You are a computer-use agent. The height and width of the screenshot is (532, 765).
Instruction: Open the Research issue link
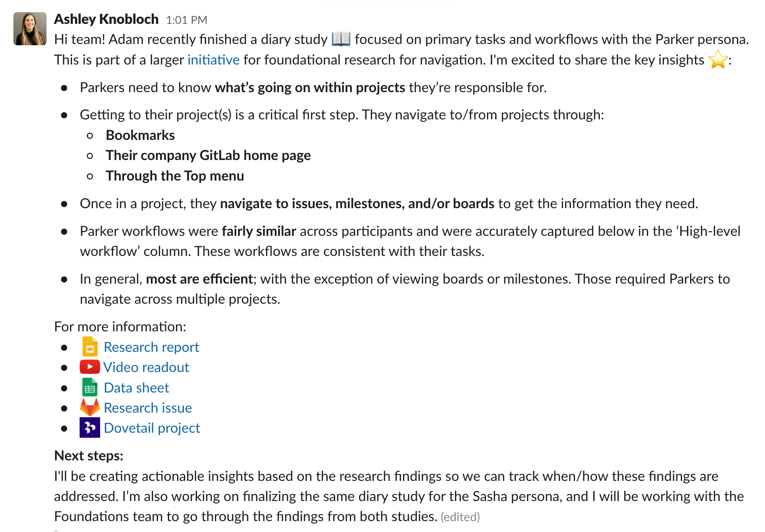(148, 407)
